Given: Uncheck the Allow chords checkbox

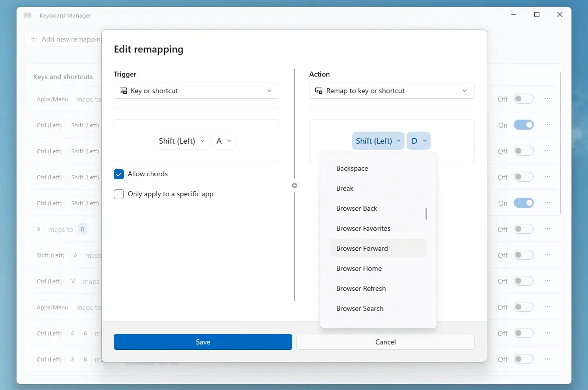Looking at the screenshot, I should click(x=119, y=174).
